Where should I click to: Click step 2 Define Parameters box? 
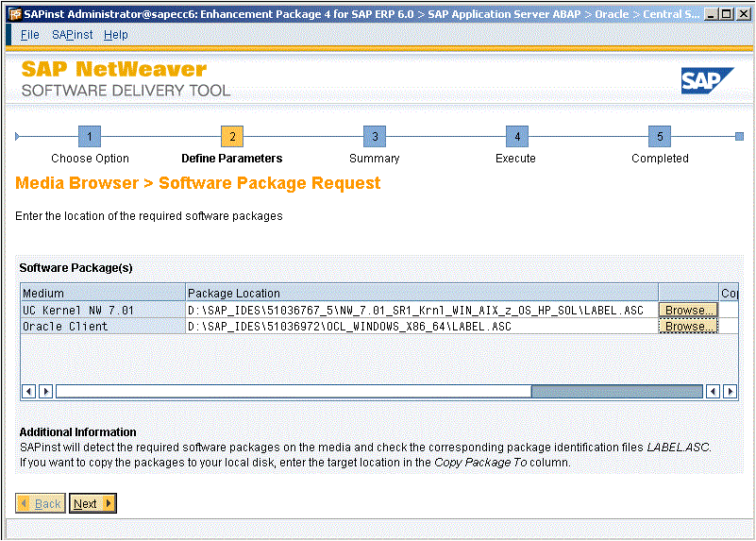click(x=232, y=137)
